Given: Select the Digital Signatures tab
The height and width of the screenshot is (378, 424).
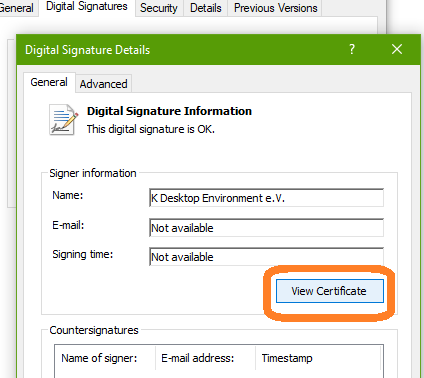Looking at the screenshot, I should [87, 7].
